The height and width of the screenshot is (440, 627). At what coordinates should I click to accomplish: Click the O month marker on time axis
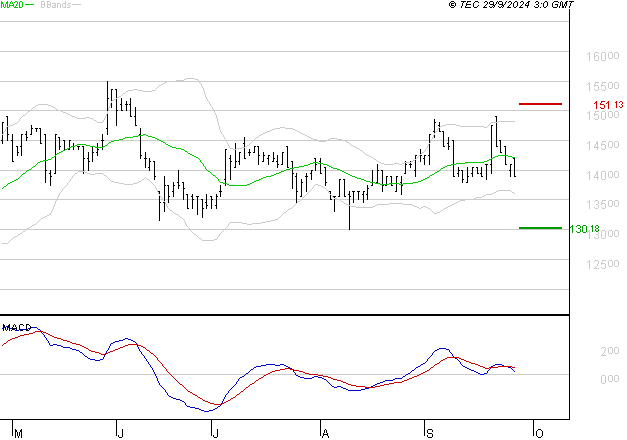539,434
